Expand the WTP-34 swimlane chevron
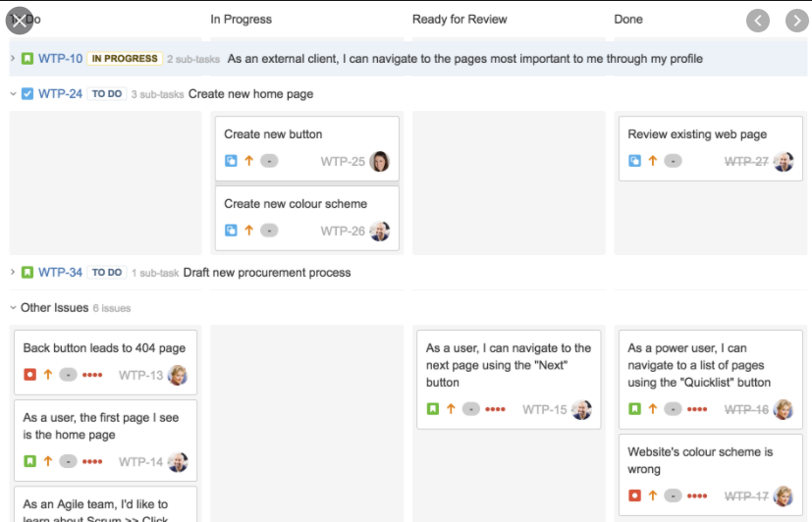The width and height of the screenshot is (812, 522). click(13, 273)
